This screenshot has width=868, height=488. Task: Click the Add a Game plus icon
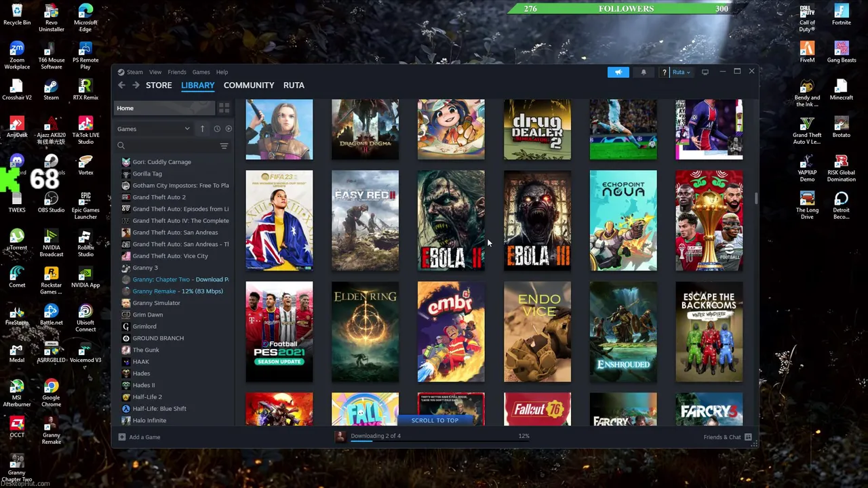[122, 437]
